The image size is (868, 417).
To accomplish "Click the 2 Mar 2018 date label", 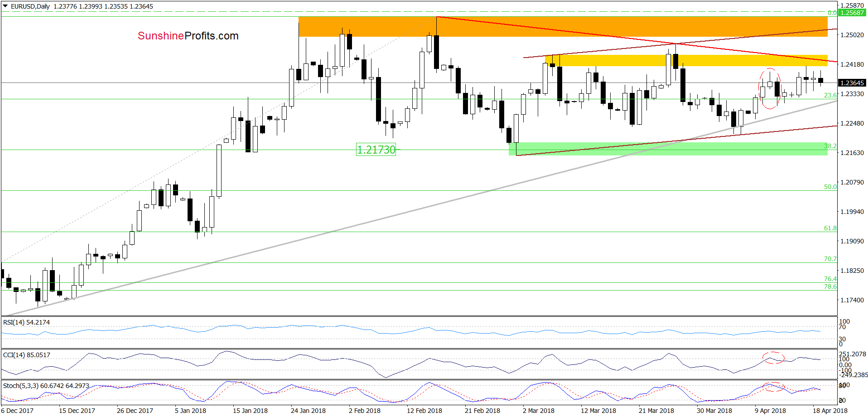I will point(539,411).
